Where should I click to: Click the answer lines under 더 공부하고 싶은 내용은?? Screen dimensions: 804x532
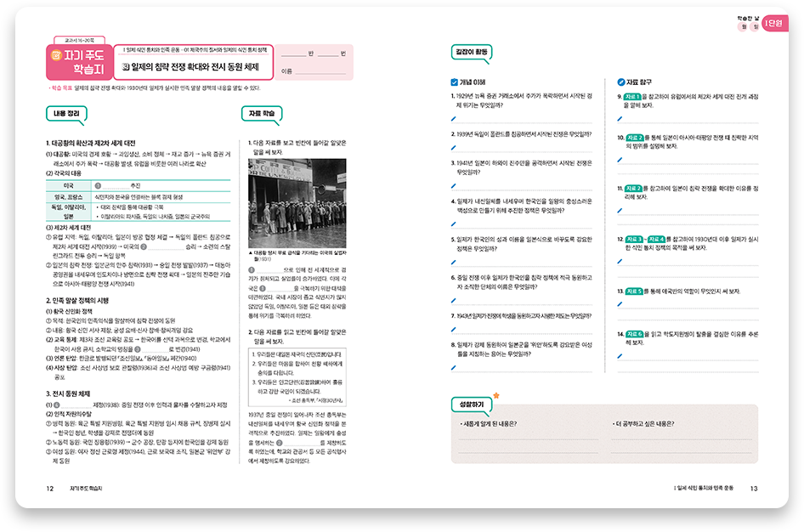pos(682,446)
